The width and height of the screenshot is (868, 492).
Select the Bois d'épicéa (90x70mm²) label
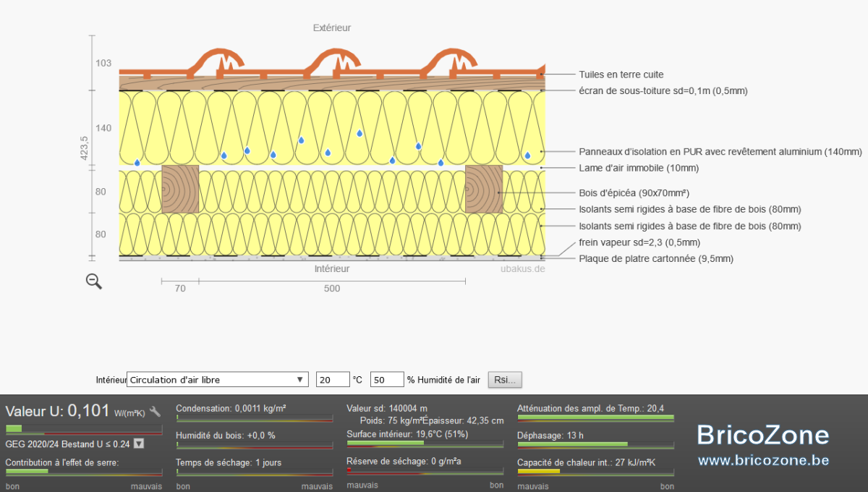coord(634,193)
